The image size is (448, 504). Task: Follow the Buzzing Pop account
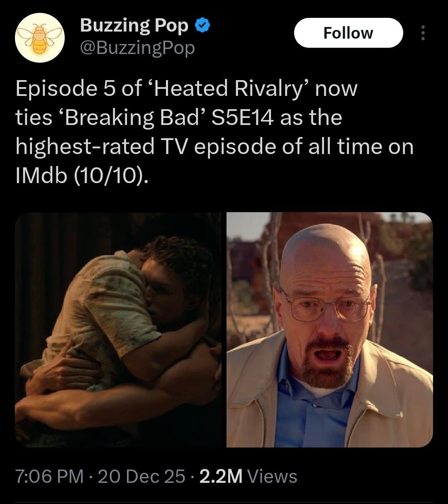click(x=348, y=33)
